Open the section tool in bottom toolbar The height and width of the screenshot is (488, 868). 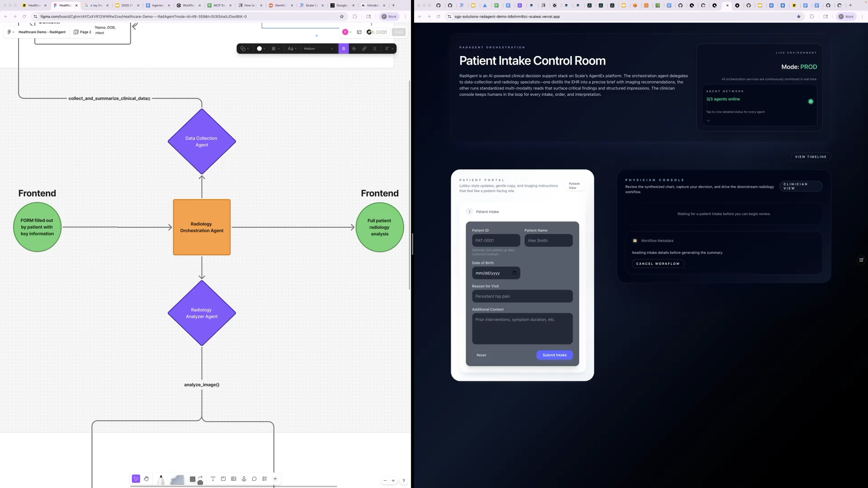pos(223,479)
